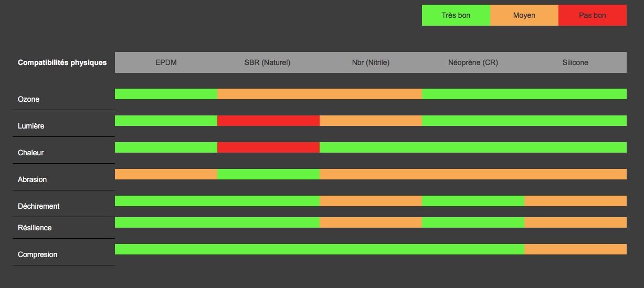Click the orange segment in the Compresion row
Image resolution: width=644 pixels, height=288 pixels.
click(x=575, y=249)
